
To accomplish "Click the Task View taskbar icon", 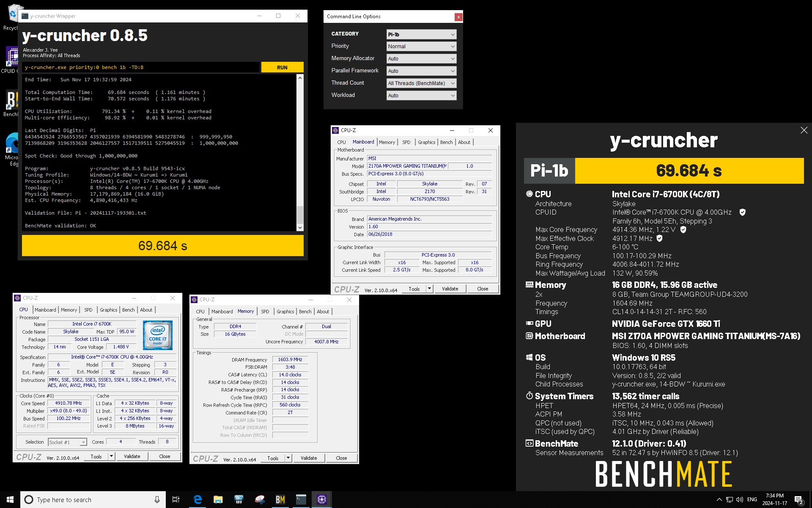I will [x=176, y=500].
